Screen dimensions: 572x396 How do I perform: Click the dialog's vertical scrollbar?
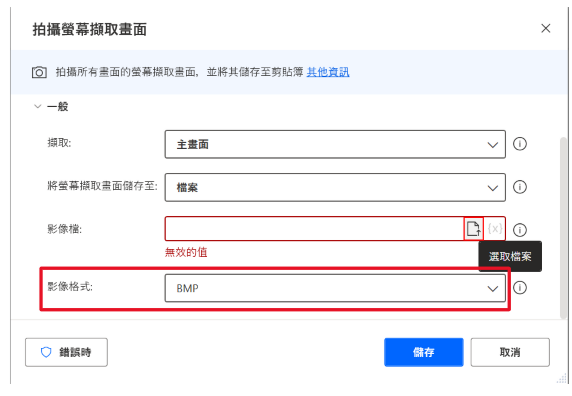coord(564,228)
